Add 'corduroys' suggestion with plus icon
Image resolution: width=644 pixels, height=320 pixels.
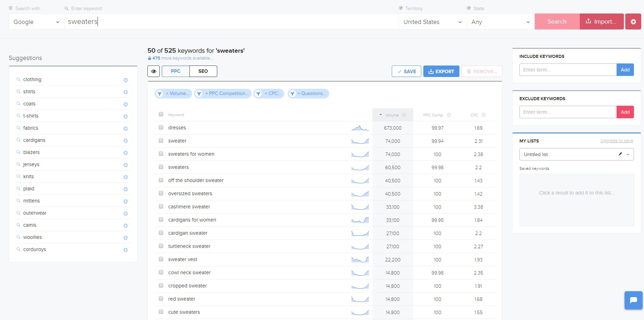126,250
